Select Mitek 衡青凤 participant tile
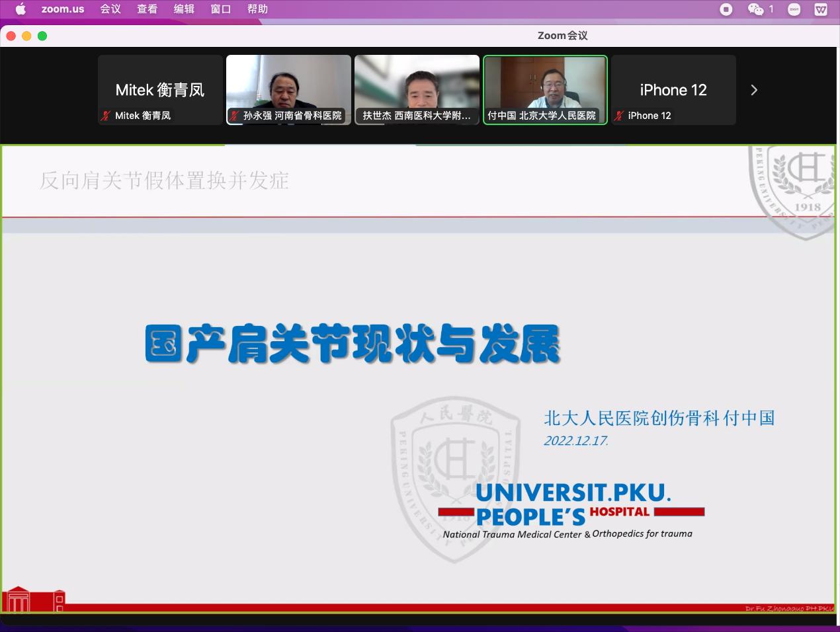 coord(160,86)
